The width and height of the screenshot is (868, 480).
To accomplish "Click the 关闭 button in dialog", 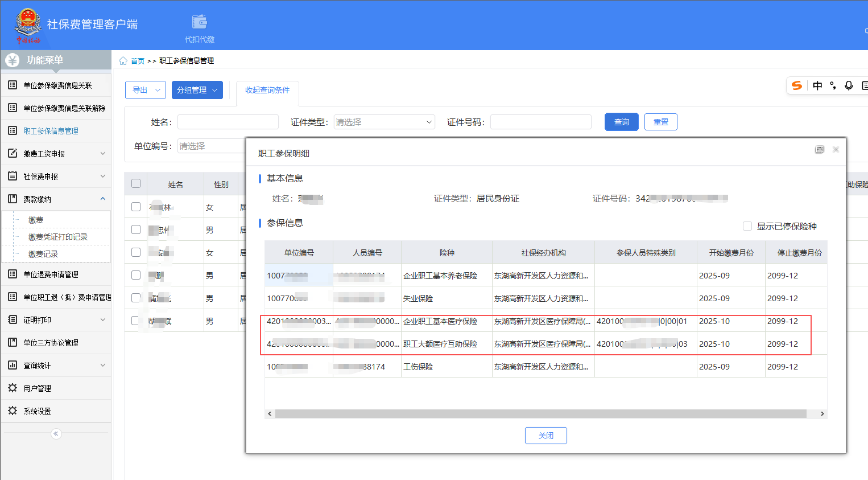I will [x=546, y=436].
